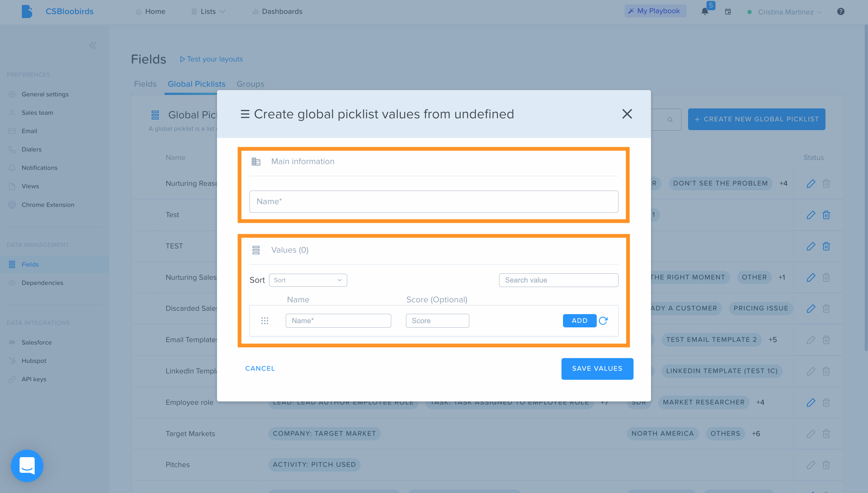868x493 pixels.
Task: Delete the Test picklist with trash icon
Action: pyautogui.click(x=826, y=215)
